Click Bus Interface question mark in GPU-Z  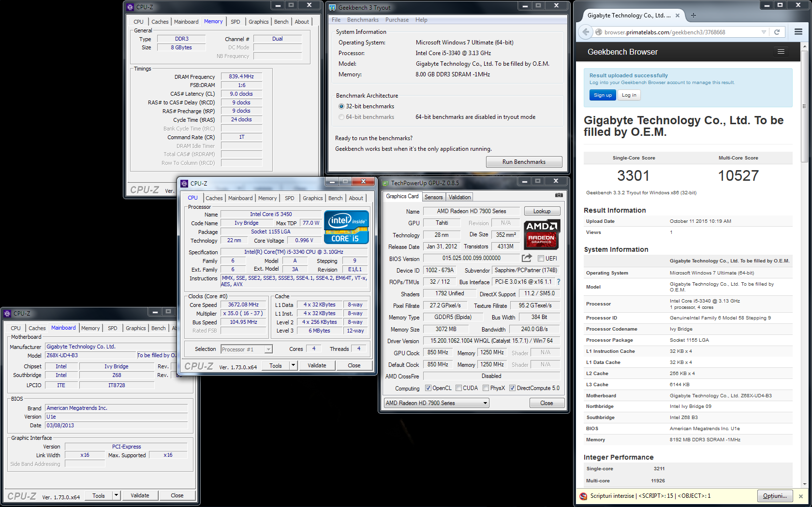559,282
